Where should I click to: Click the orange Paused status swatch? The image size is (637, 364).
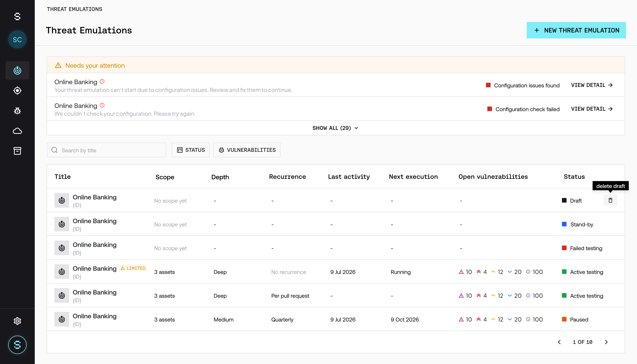[x=564, y=319]
